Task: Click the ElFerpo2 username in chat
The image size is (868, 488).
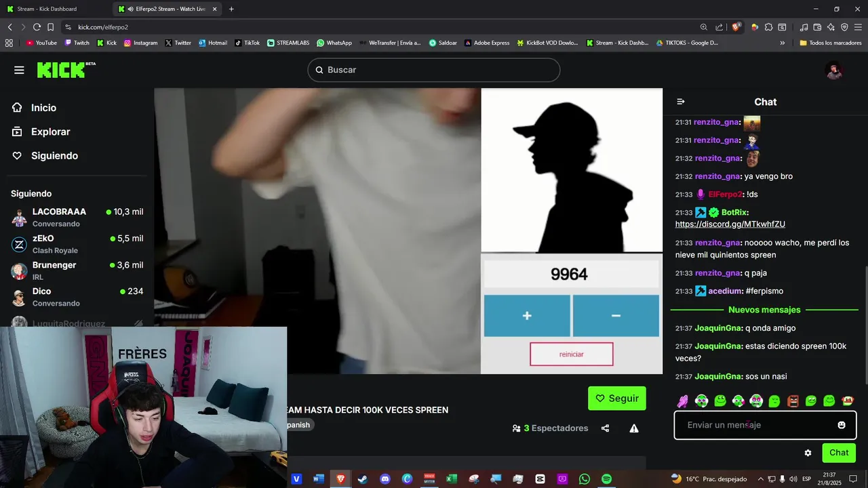Action: [724, 195]
